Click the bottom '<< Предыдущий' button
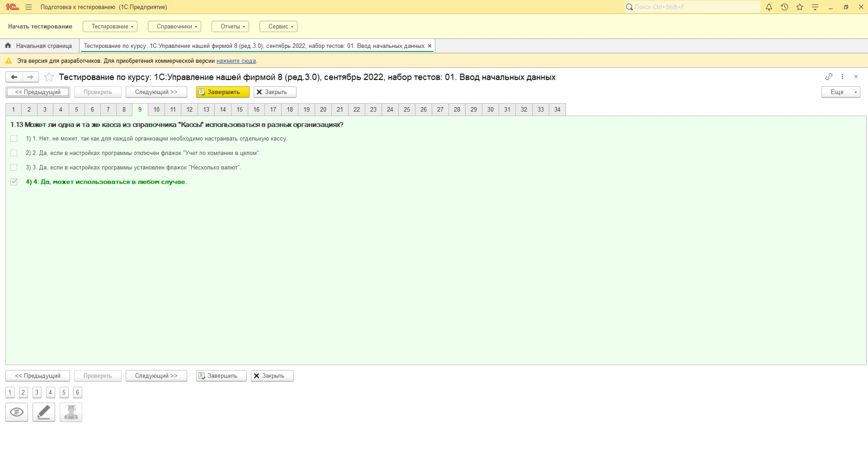 [x=38, y=376]
